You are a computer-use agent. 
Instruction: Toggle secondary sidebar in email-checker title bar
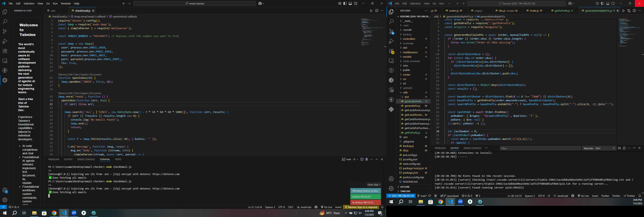[x=355, y=3]
